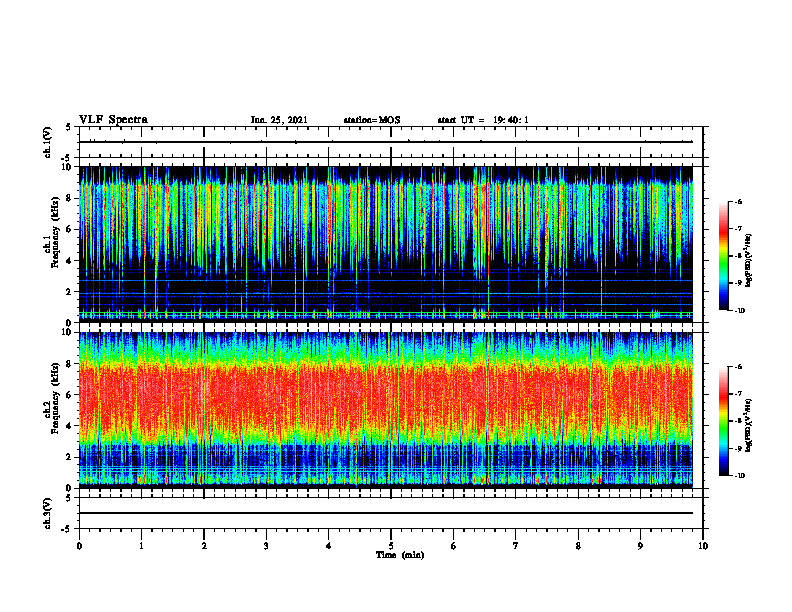Select the date text "Jan. 25, 2021"
This screenshot has width=792, height=612.
point(279,120)
